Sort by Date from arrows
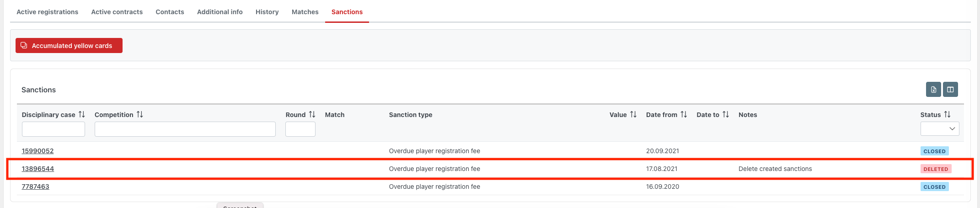 pos(684,114)
